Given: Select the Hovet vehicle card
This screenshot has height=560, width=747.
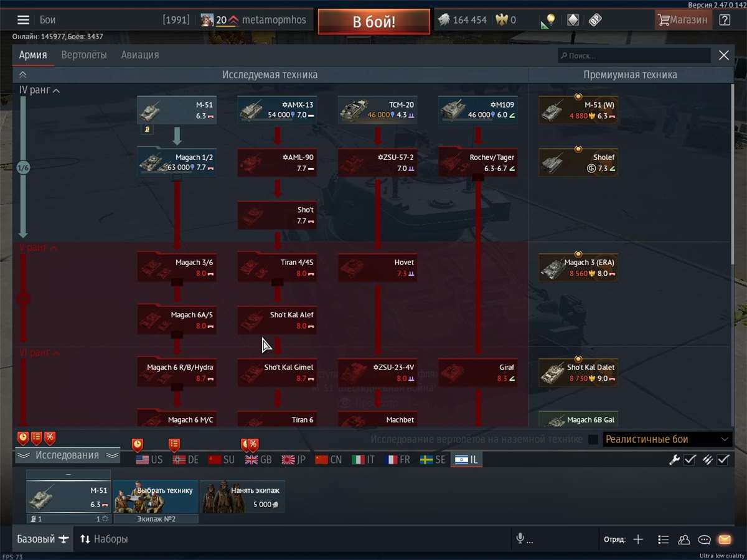Looking at the screenshot, I should point(377,268).
